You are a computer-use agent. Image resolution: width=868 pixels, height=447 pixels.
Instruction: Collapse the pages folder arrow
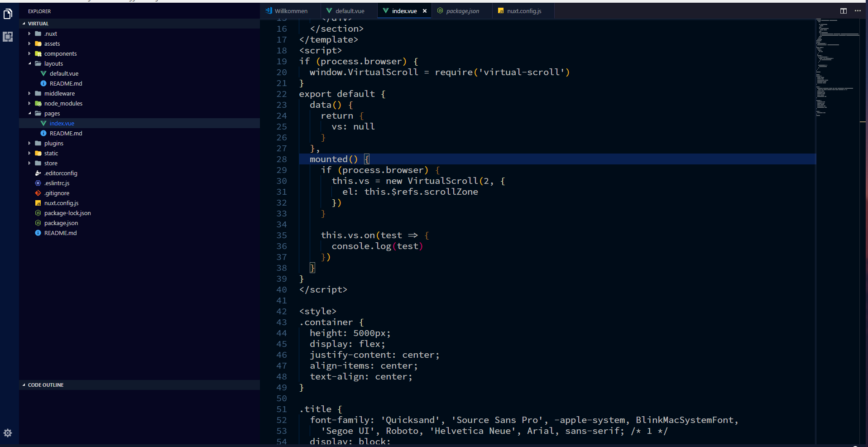(29, 113)
